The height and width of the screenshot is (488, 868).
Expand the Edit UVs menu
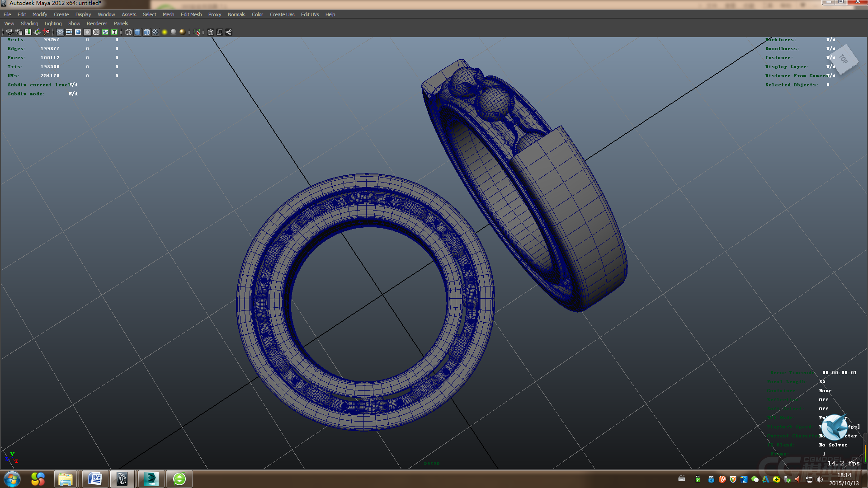(x=310, y=14)
